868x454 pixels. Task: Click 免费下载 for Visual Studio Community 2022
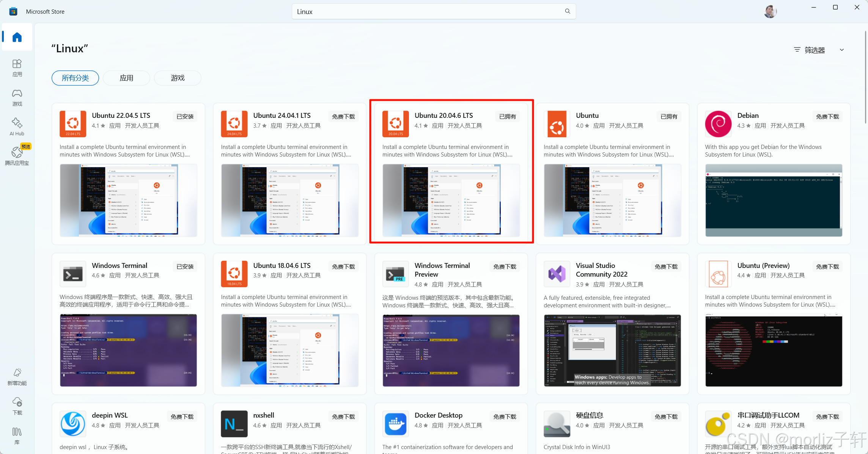[x=666, y=266]
